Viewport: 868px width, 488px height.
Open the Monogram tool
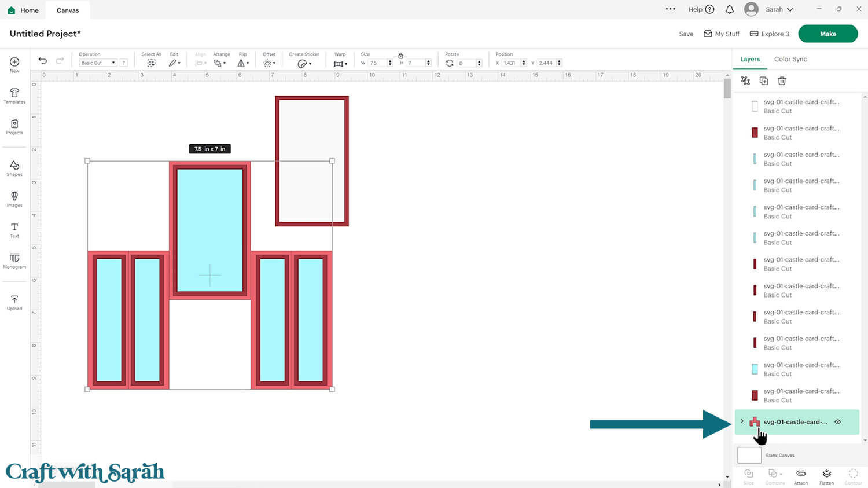pyautogui.click(x=14, y=260)
